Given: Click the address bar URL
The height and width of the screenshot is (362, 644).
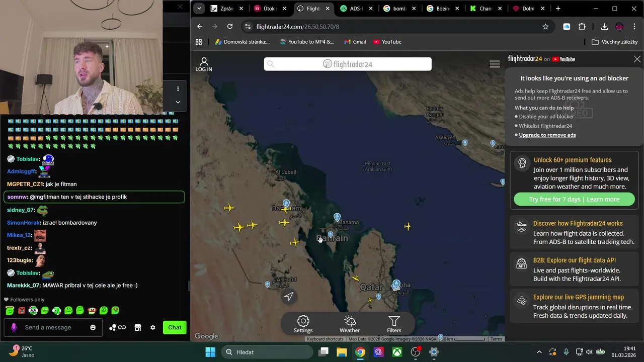Looking at the screenshot, I should [297, 27].
